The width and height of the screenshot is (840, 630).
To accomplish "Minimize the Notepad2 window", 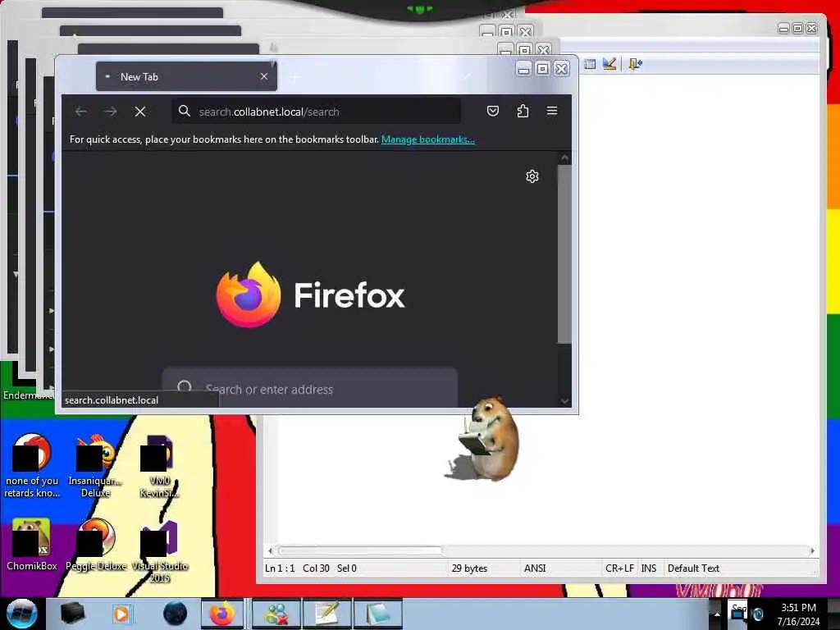I will pyautogui.click(x=783, y=29).
